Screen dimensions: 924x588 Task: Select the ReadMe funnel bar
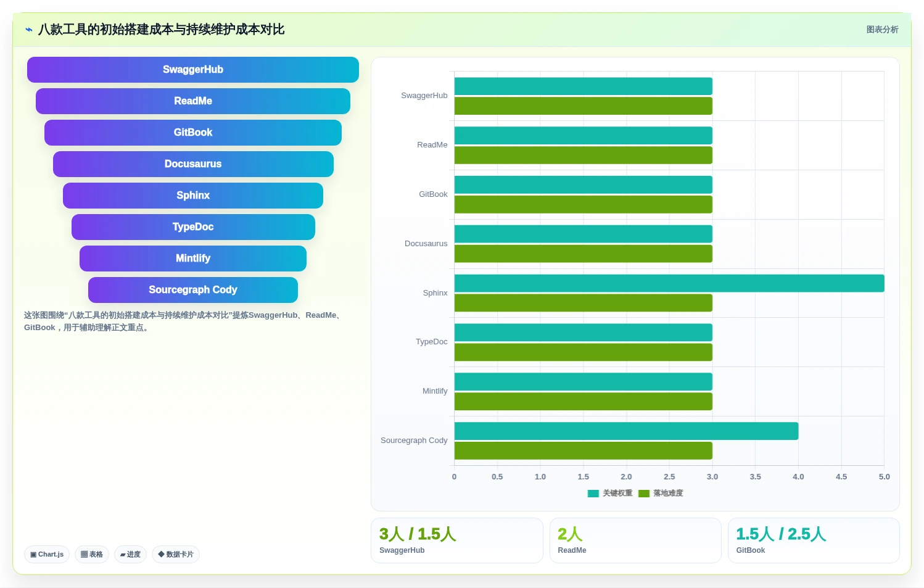(x=193, y=101)
